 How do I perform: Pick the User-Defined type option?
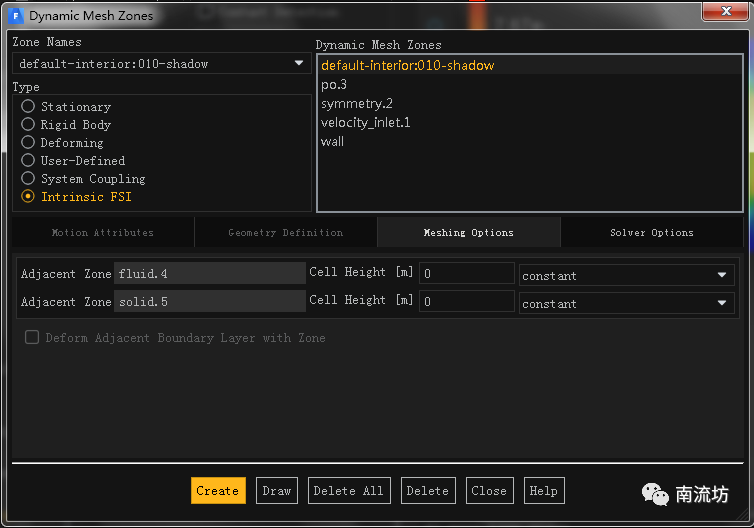29,161
